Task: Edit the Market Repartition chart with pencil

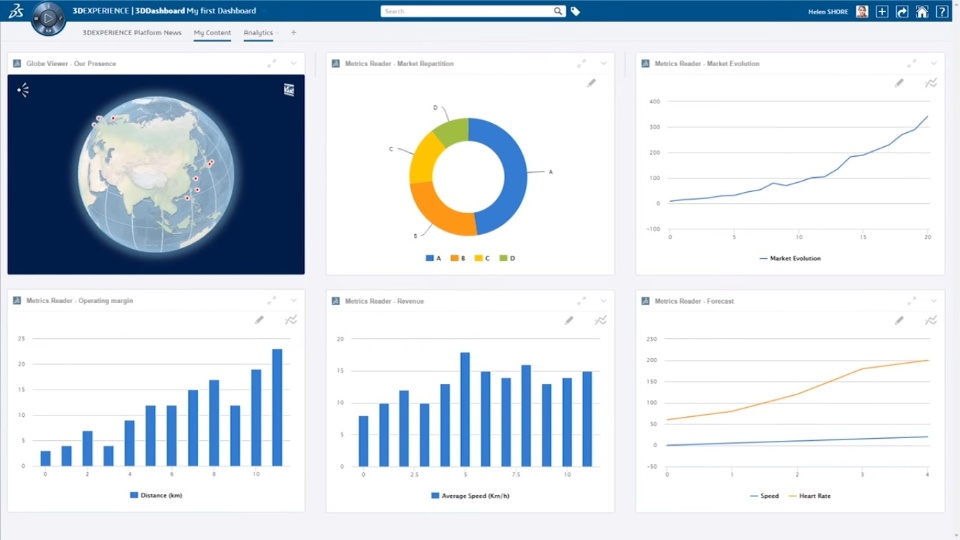Action: [x=591, y=83]
